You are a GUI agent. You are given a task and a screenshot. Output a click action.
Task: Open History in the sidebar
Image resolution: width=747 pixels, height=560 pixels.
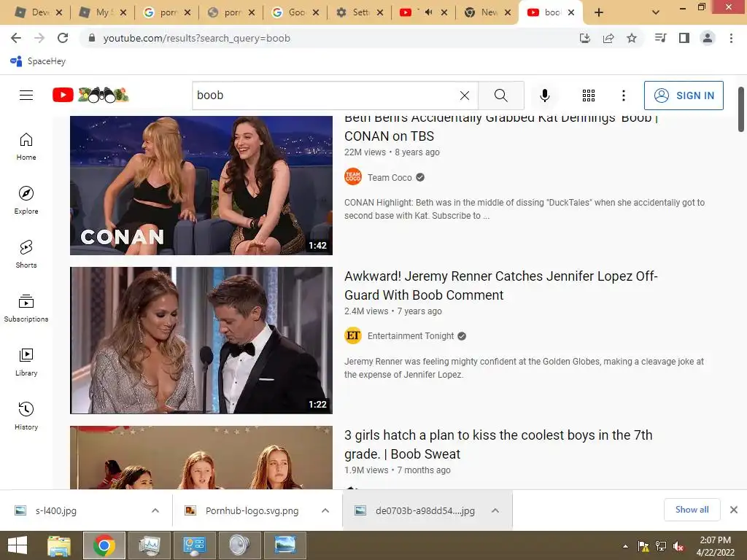click(26, 416)
